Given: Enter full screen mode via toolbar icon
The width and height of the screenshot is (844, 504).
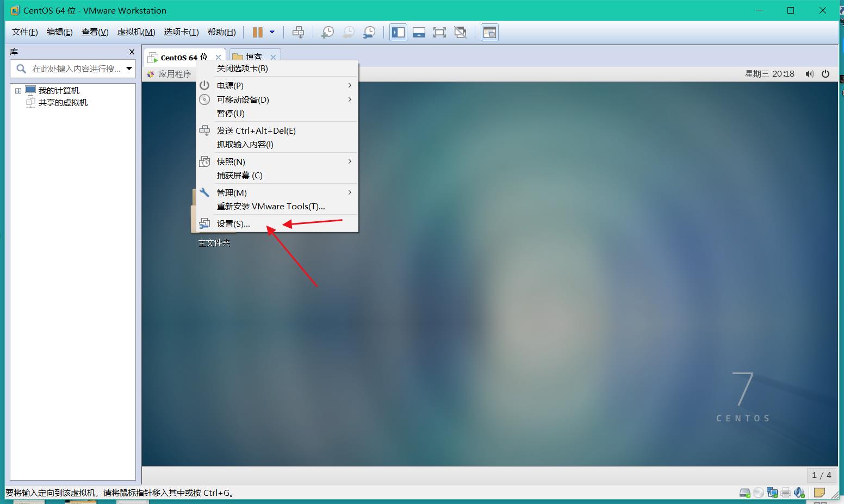Looking at the screenshot, I should point(439,33).
